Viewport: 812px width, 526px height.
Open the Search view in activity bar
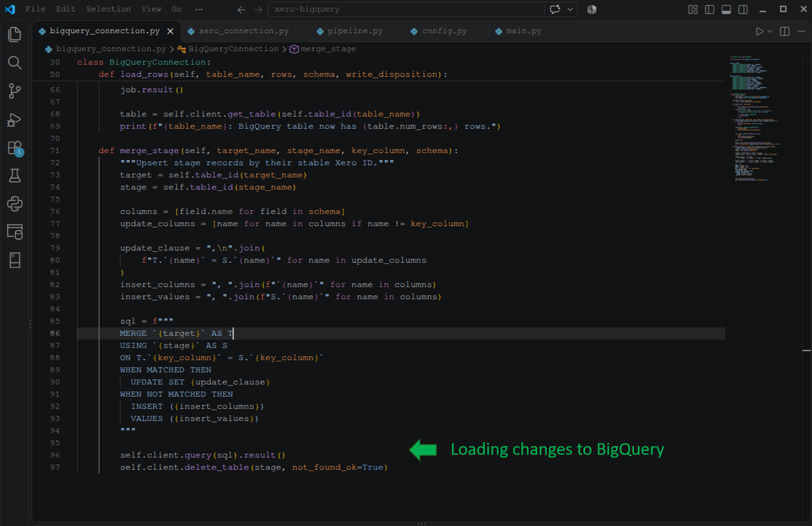[15, 62]
